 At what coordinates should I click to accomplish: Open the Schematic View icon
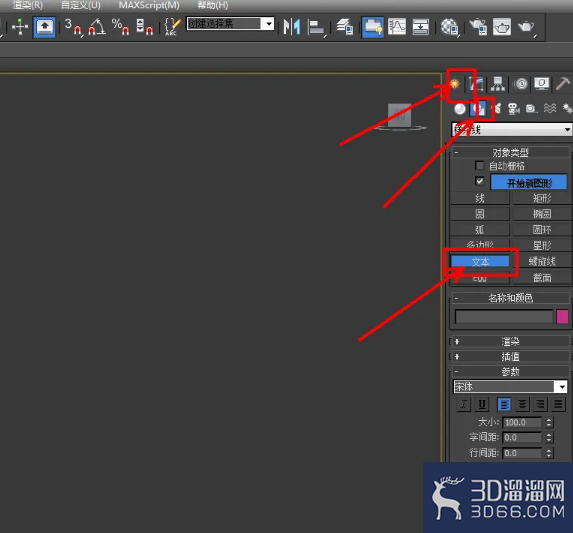420,27
